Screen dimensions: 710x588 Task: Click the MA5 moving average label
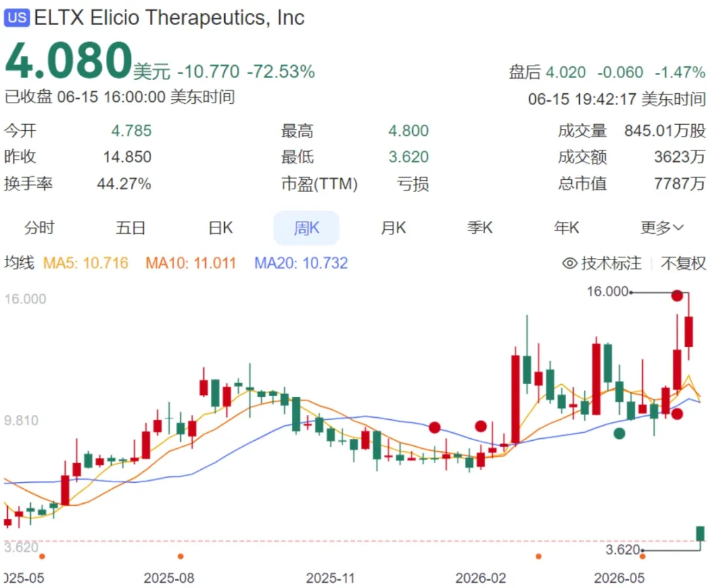click(85, 263)
